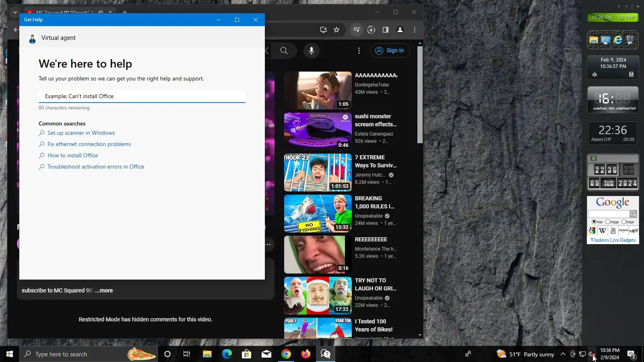Click the YouTube Sign in button
Image resolution: width=644 pixels, height=362 pixels.
click(x=390, y=51)
